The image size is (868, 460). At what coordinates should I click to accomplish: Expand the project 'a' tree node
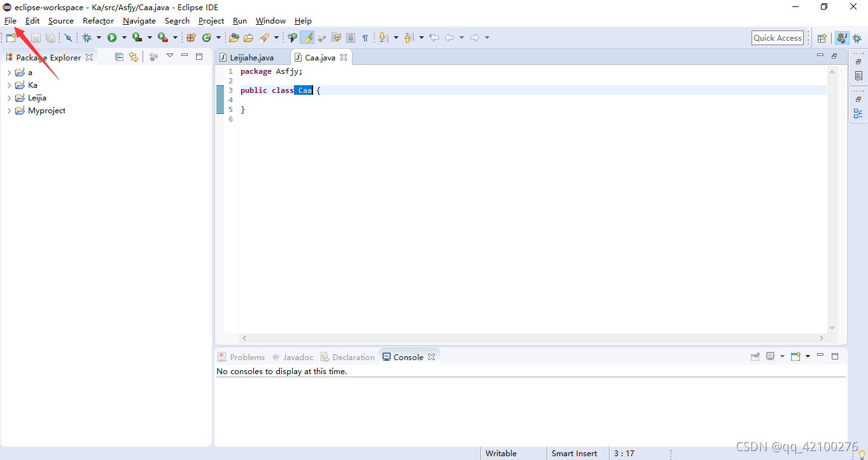[x=9, y=73]
